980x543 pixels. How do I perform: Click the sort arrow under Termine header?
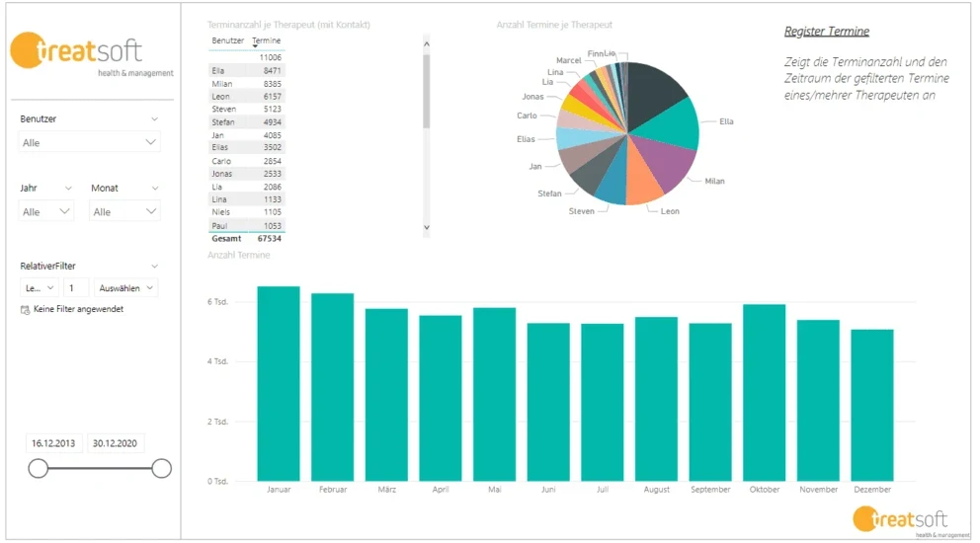point(255,46)
